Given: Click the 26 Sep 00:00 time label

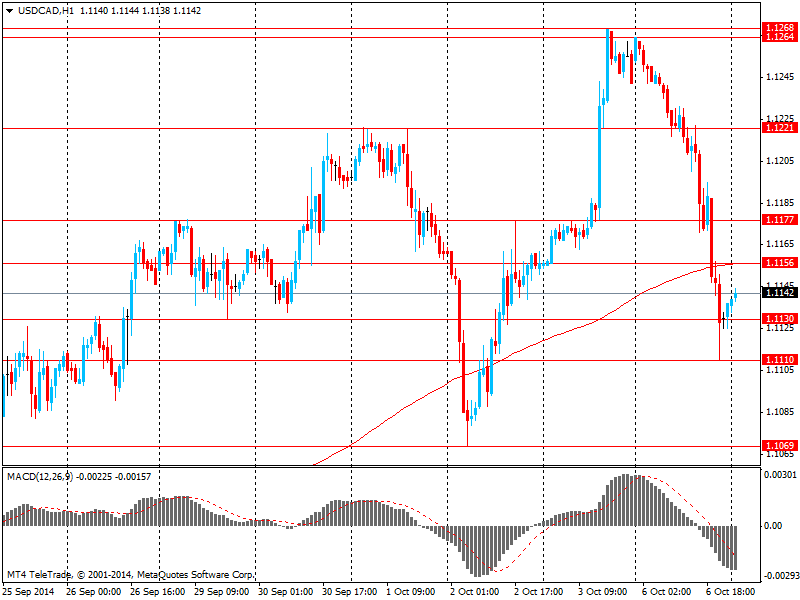Looking at the screenshot, I should pyautogui.click(x=94, y=592).
